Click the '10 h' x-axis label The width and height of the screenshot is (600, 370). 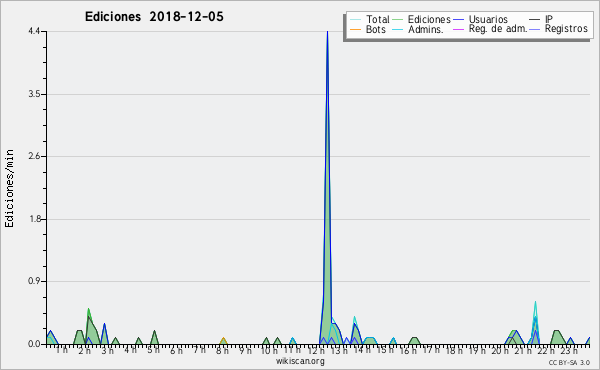(269, 350)
